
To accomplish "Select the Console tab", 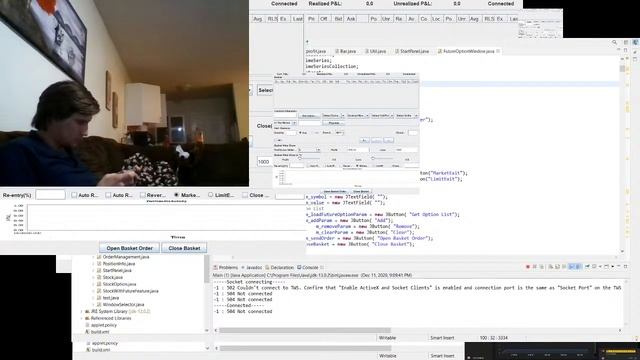I will click(307, 267).
